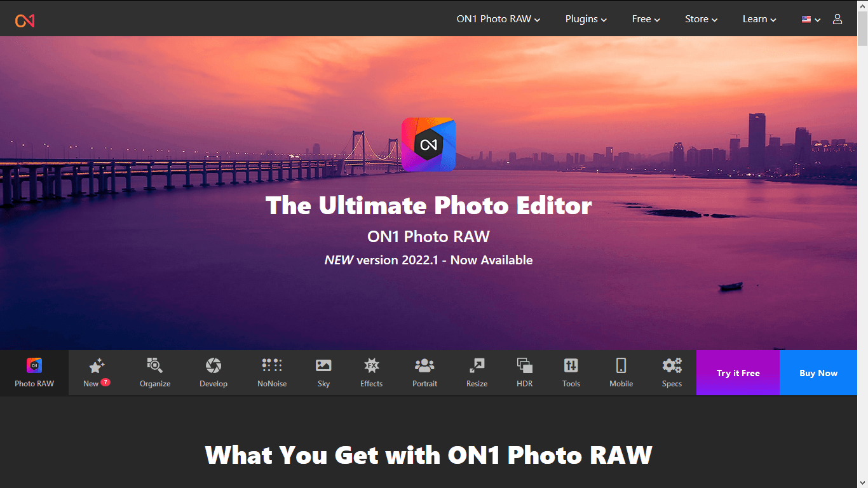Expand the Store dropdown menu

pyautogui.click(x=701, y=19)
